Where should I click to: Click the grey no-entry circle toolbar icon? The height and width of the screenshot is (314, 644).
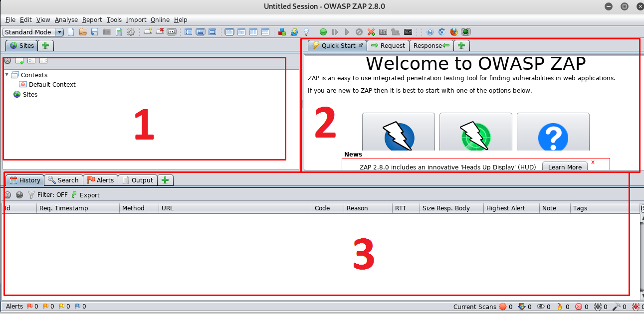click(359, 32)
